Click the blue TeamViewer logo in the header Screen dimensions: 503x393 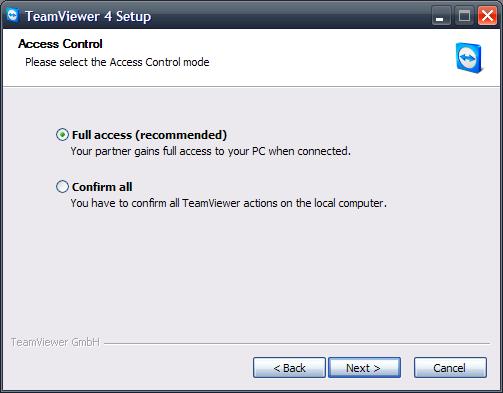pos(469,58)
